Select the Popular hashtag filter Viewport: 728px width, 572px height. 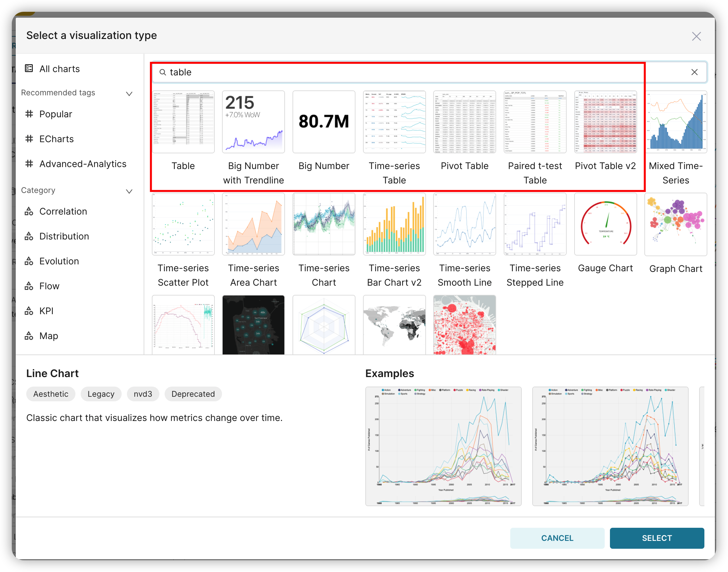pyautogui.click(x=29, y=114)
